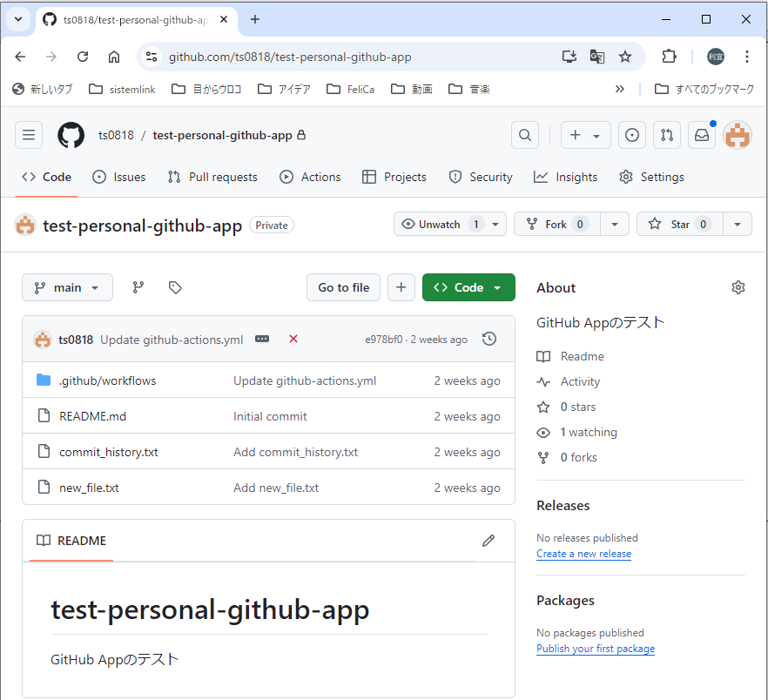Fork the repository
The width and height of the screenshot is (768, 700).
point(557,225)
